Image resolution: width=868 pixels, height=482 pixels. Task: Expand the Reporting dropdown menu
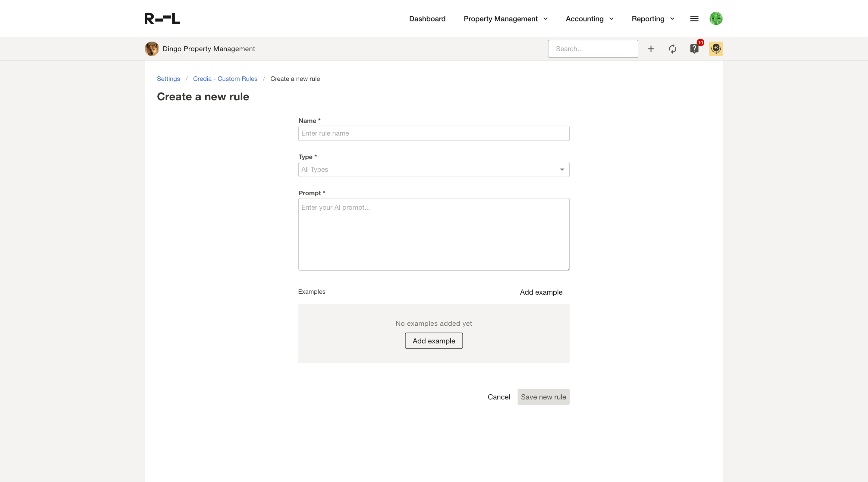(653, 19)
